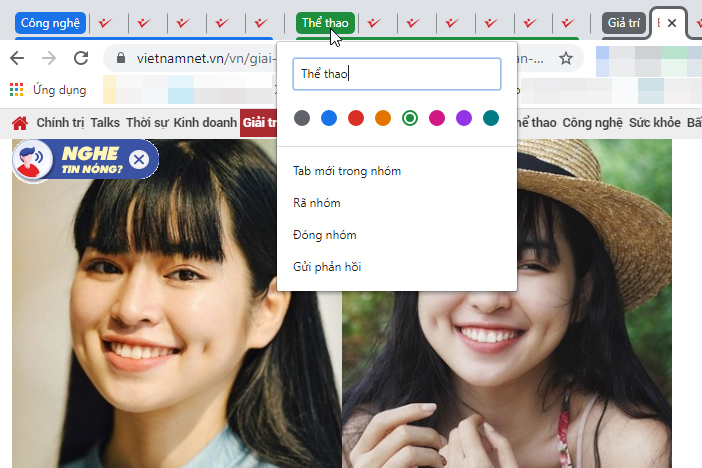Open the Nghe tin nóng audio avatar

(x=32, y=160)
